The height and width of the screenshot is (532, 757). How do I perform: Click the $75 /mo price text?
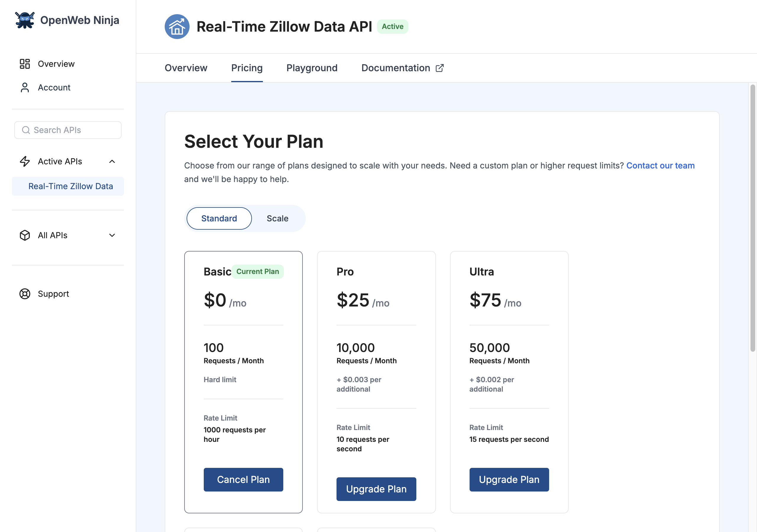click(495, 300)
